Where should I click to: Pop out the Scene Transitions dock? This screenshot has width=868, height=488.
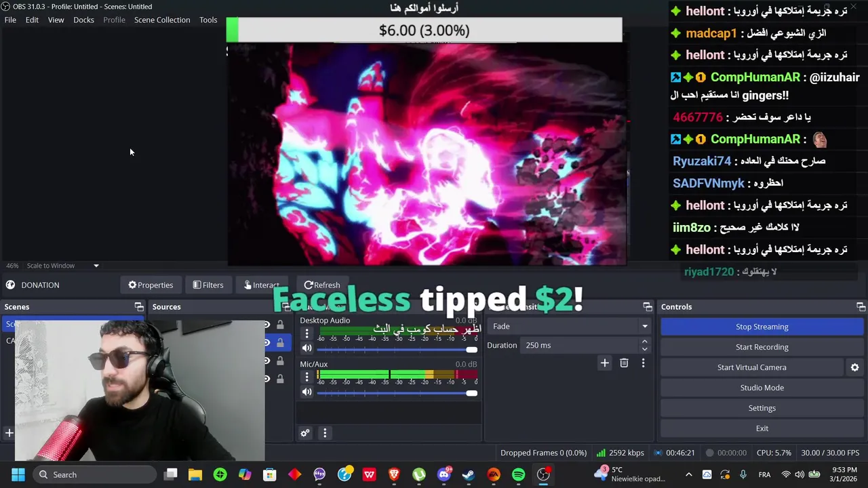click(x=648, y=307)
